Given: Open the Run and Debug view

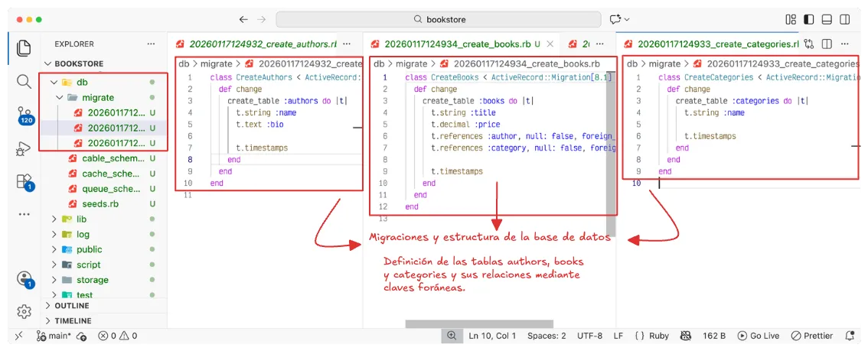Looking at the screenshot, I should pyautogui.click(x=24, y=148).
